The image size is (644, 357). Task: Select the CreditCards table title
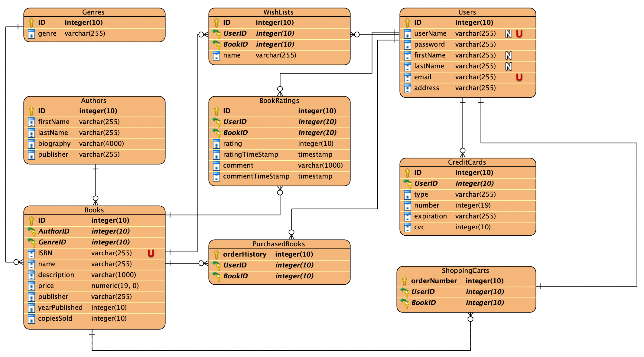pos(467,162)
